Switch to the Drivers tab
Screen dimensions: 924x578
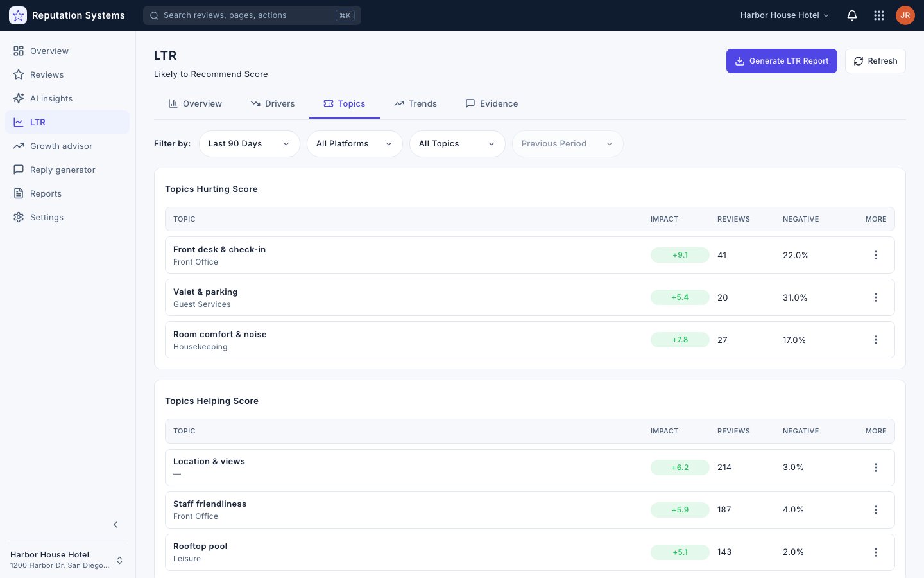pyautogui.click(x=273, y=103)
